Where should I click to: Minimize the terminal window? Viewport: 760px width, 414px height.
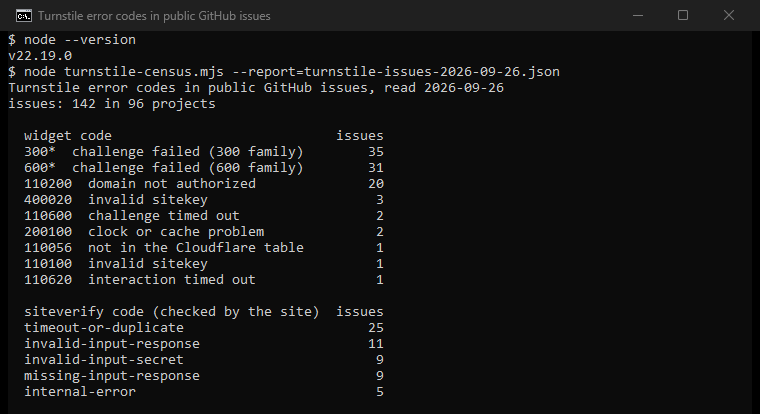(638, 16)
